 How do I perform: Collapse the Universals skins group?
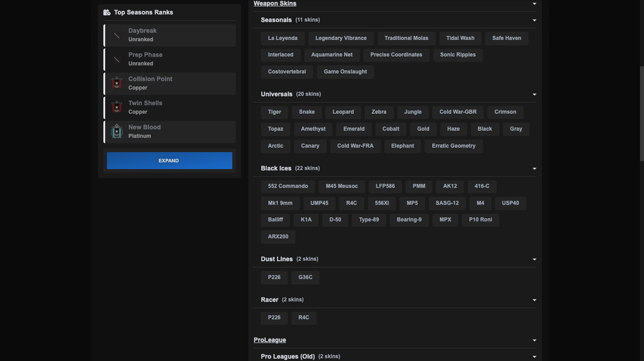coord(534,94)
